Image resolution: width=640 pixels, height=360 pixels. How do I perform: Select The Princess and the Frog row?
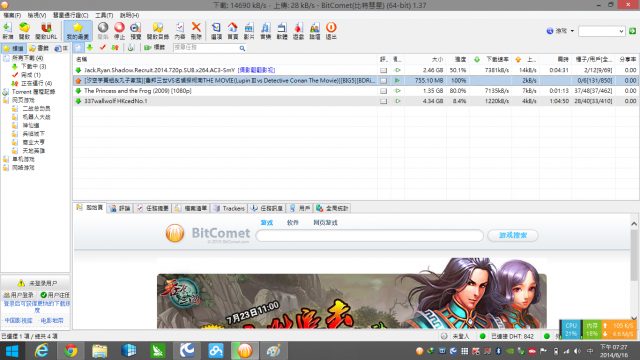click(356, 91)
